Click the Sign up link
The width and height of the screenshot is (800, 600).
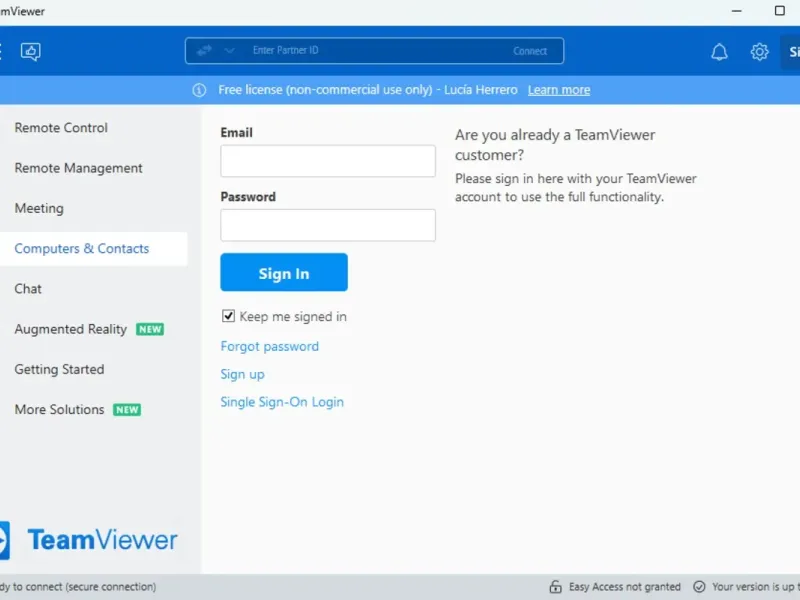click(x=242, y=374)
